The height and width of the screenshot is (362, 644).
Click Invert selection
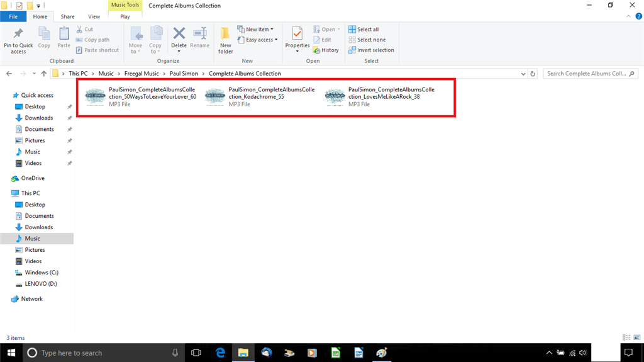coord(371,50)
